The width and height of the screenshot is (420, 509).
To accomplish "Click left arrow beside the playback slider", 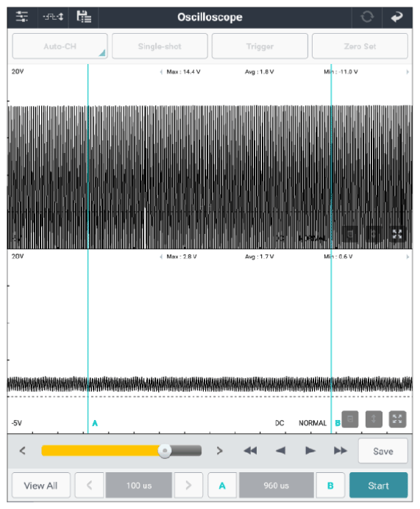I will pos(22,451).
